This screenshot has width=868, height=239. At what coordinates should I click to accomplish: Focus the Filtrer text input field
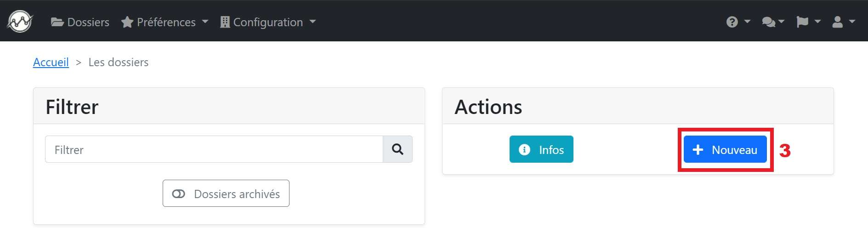coord(214,149)
